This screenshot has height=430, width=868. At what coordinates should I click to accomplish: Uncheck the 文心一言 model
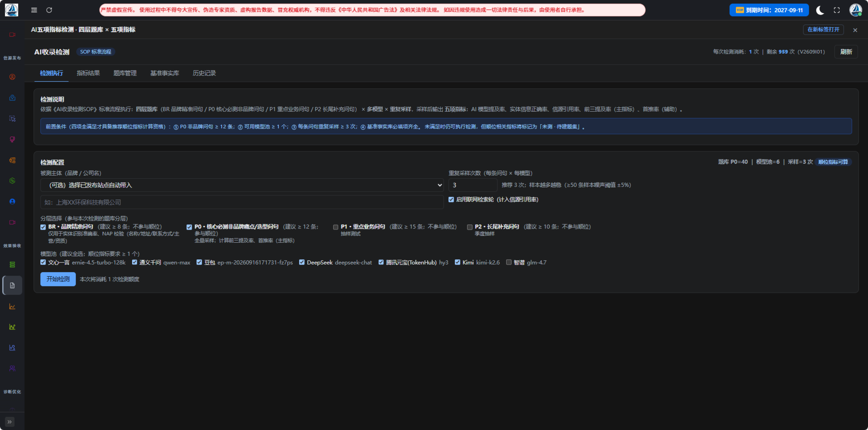click(43, 262)
